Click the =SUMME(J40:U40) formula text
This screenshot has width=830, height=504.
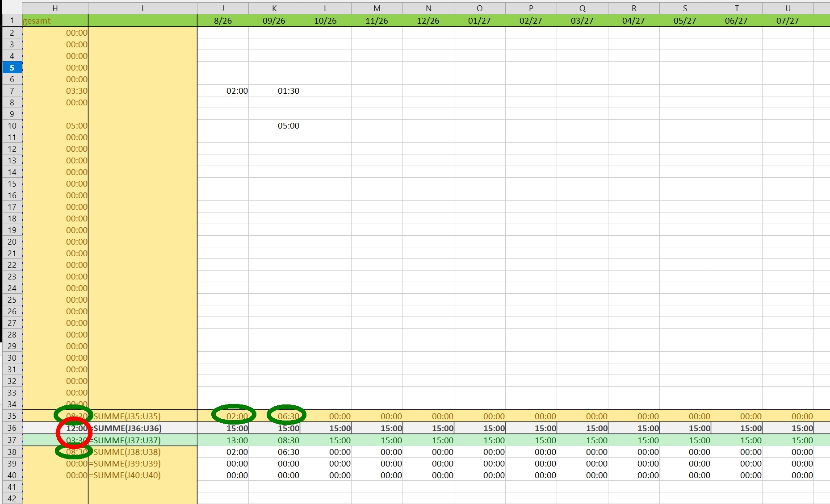click(125, 475)
